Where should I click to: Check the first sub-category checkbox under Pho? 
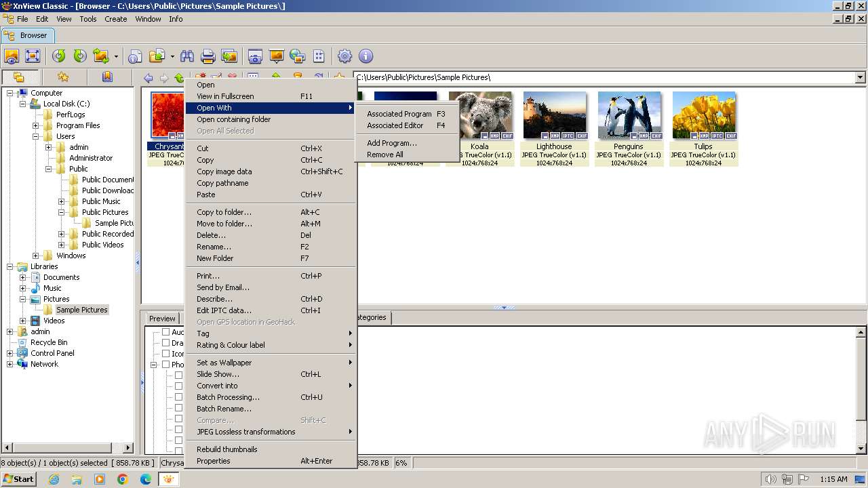click(x=179, y=375)
